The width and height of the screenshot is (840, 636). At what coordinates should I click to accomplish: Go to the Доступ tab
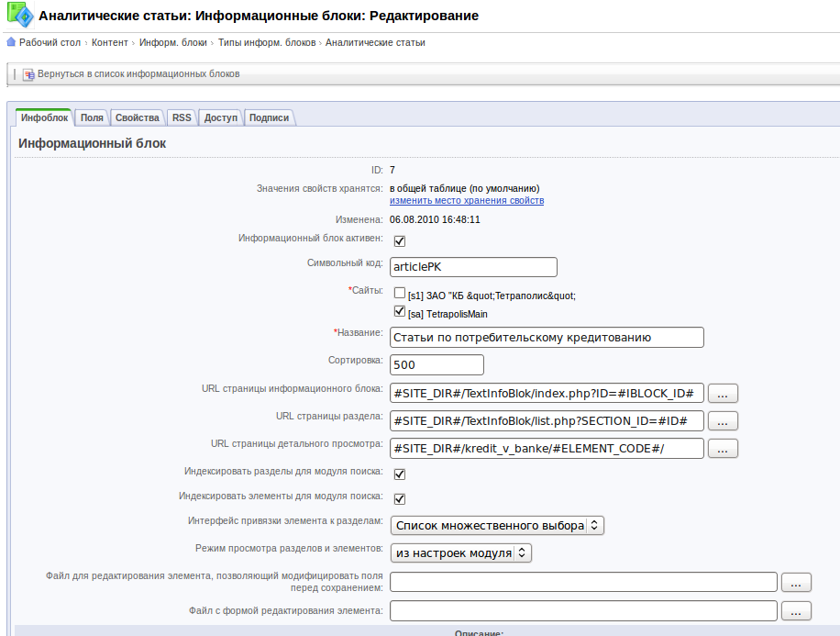tap(220, 117)
